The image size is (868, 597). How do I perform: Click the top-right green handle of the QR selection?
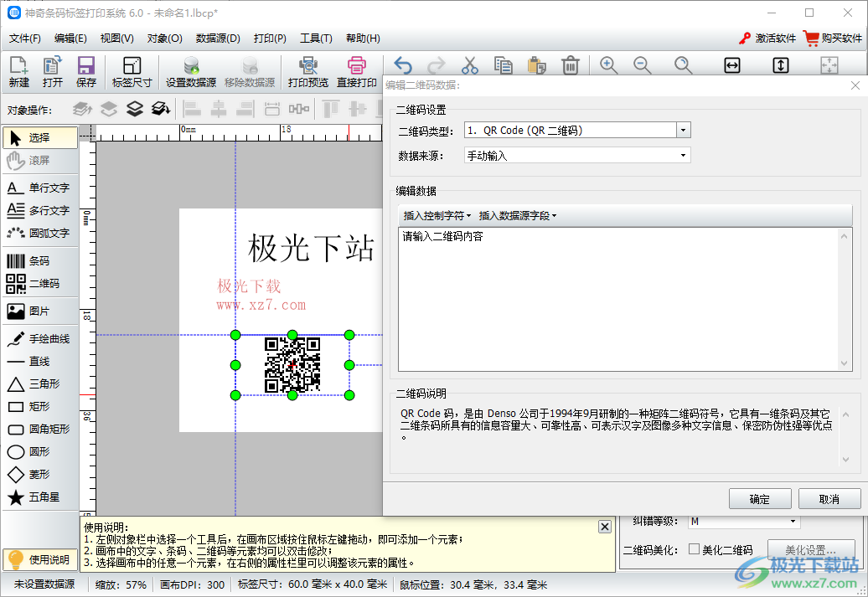click(x=349, y=335)
